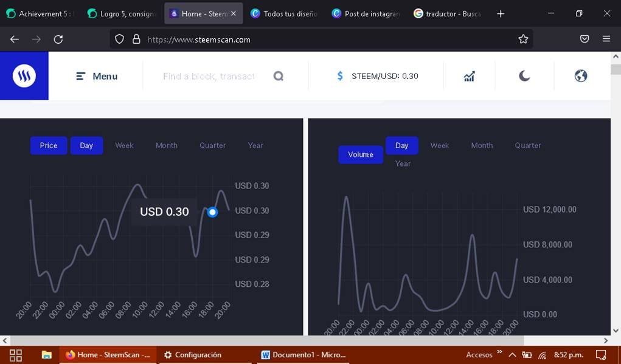
Task: Click the dollar sign price icon
Action: pos(340,76)
